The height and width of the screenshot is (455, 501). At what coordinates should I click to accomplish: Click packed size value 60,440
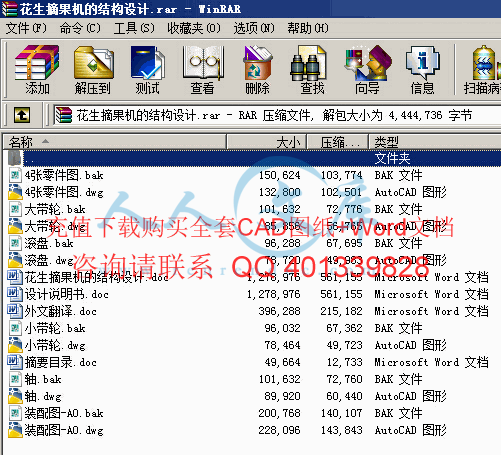pyautogui.click(x=344, y=396)
